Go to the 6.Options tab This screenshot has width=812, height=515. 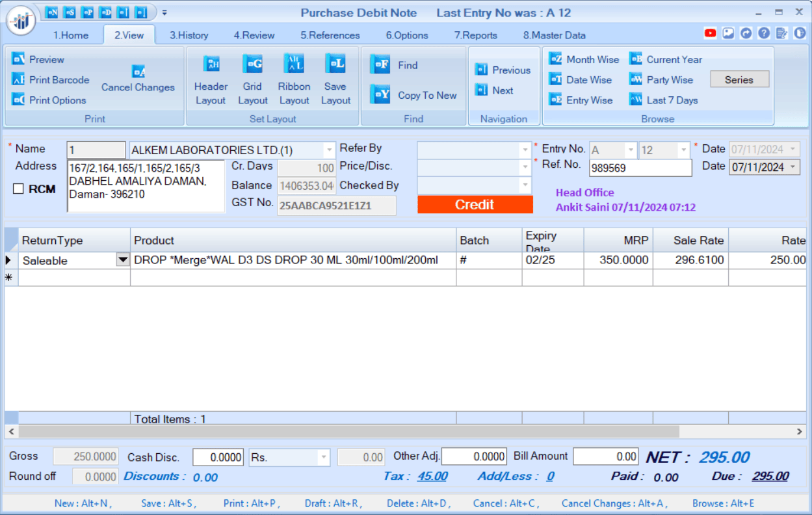coord(407,35)
